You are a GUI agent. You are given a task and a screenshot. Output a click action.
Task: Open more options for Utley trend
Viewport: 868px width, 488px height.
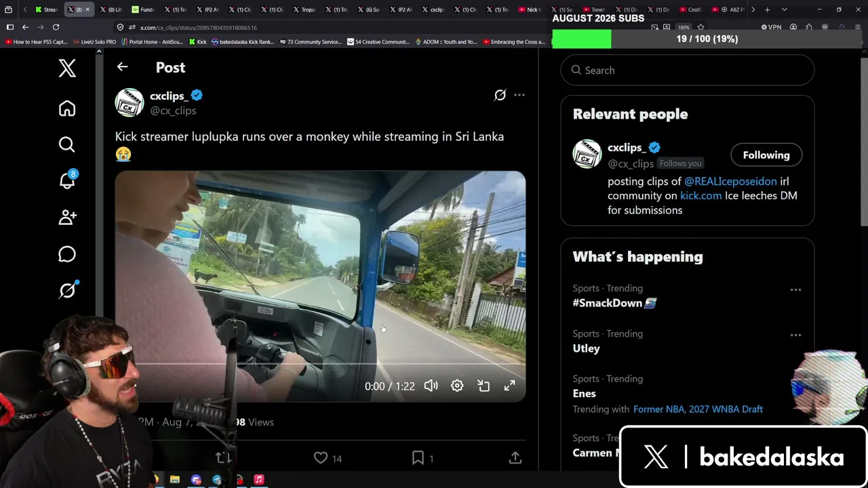point(795,335)
